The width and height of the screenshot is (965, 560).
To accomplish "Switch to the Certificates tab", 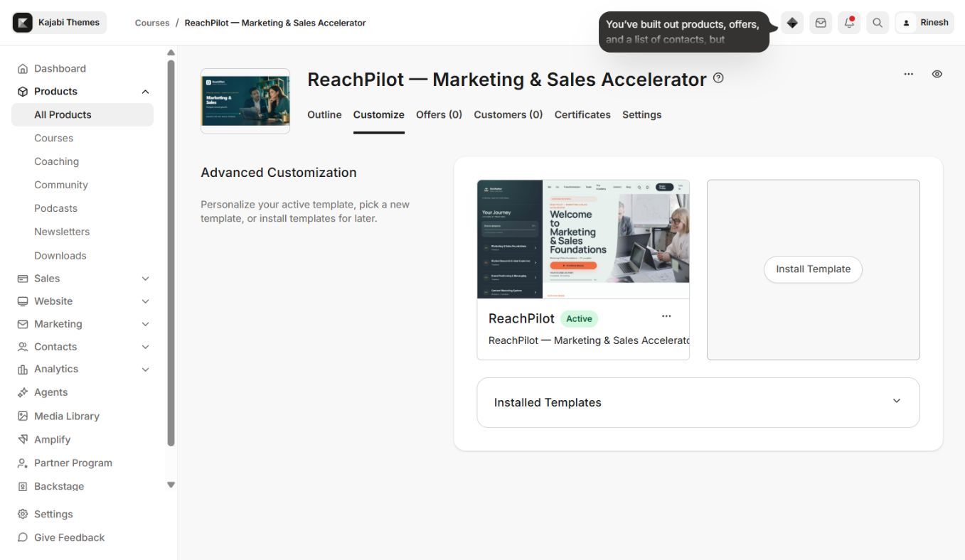I will click(582, 114).
